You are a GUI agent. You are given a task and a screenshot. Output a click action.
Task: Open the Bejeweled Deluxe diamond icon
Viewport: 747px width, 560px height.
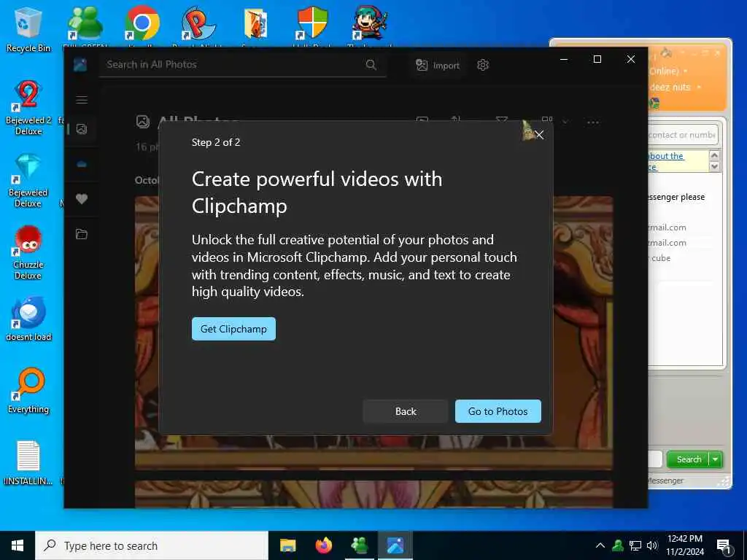(x=28, y=181)
